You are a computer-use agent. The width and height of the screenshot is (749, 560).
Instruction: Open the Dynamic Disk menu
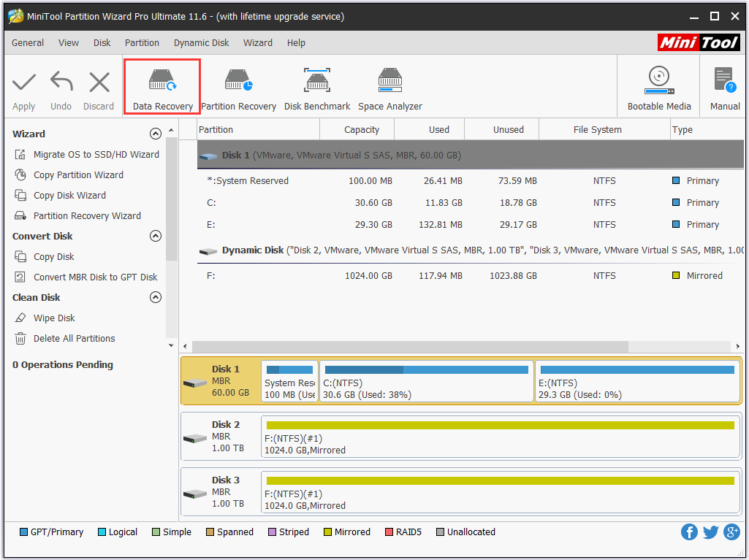[x=201, y=43]
